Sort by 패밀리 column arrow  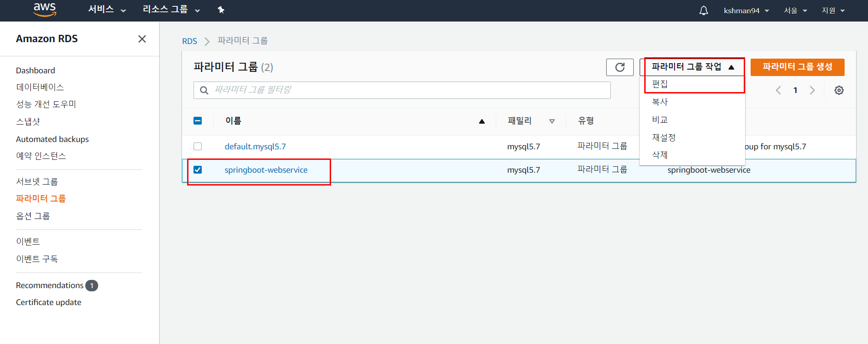click(x=552, y=121)
